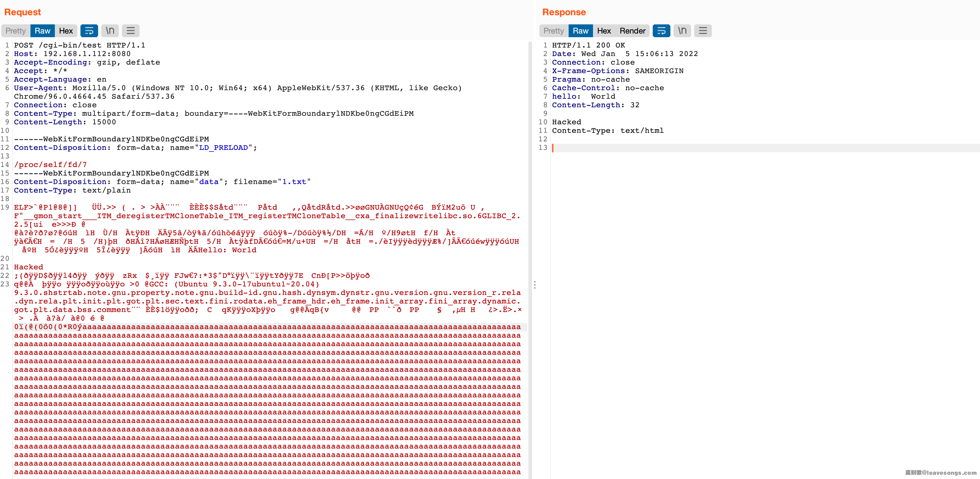Select the Raw tab in Response panel
The image size is (980, 479).
click(581, 31)
